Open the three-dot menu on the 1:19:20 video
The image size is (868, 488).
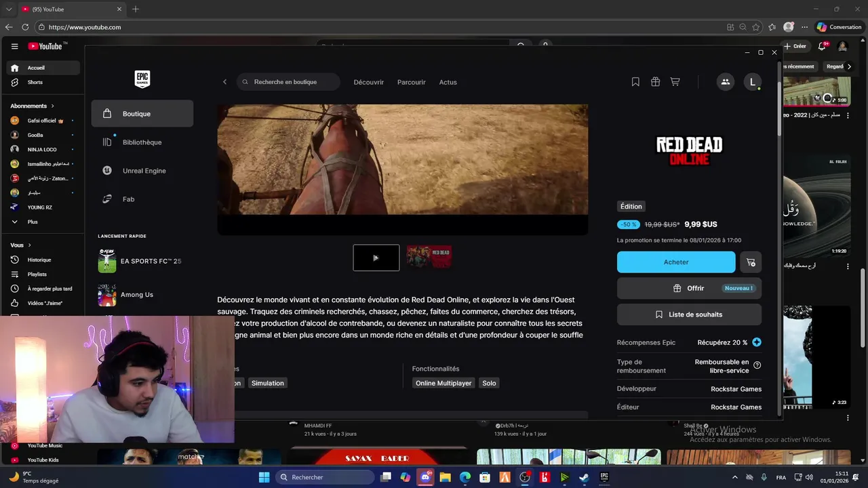click(848, 267)
